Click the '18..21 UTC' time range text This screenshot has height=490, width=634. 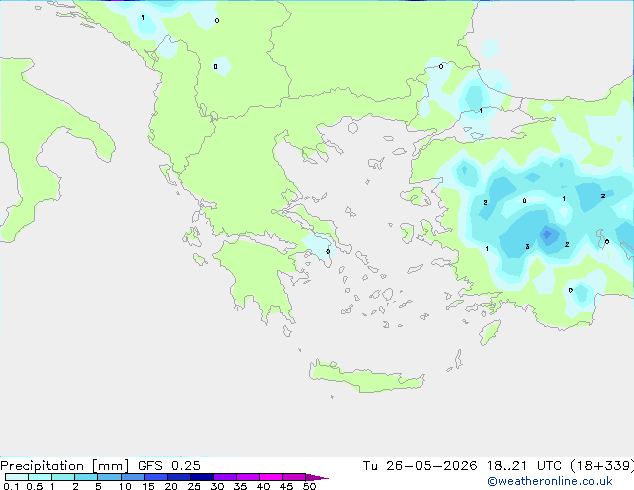pyautogui.click(x=524, y=466)
